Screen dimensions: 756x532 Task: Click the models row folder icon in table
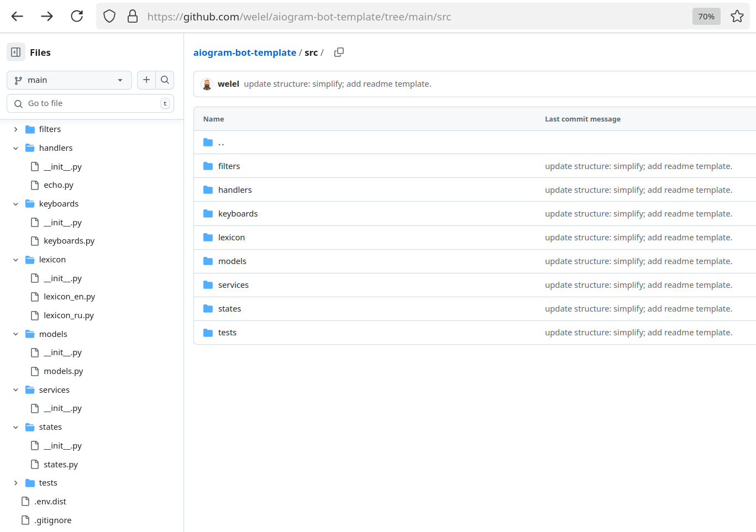pyautogui.click(x=208, y=261)
